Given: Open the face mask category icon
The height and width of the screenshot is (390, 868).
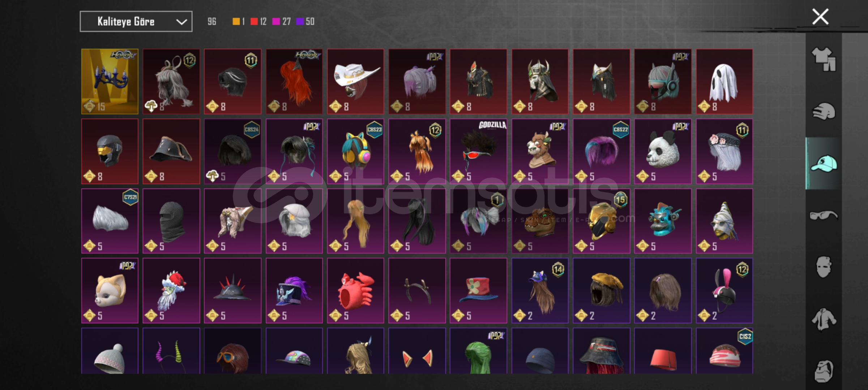Looking at the screenshot, I should [x=824, y=267].
